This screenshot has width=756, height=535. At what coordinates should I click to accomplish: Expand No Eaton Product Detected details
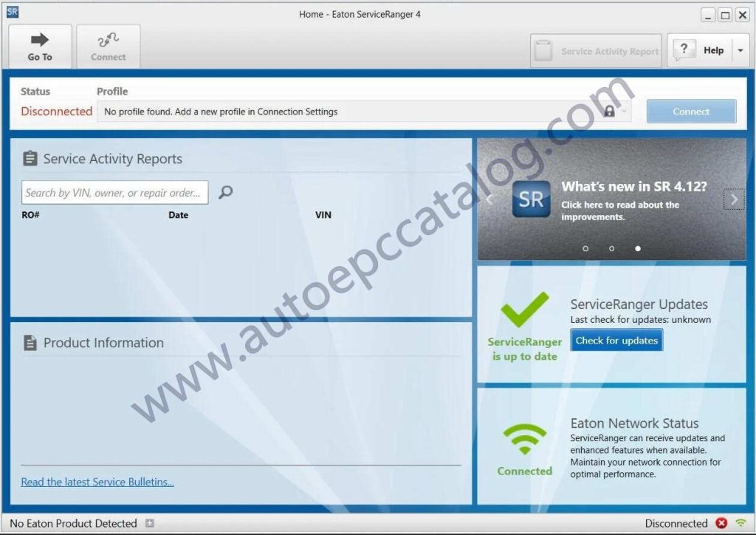click(x=150, y=523)
